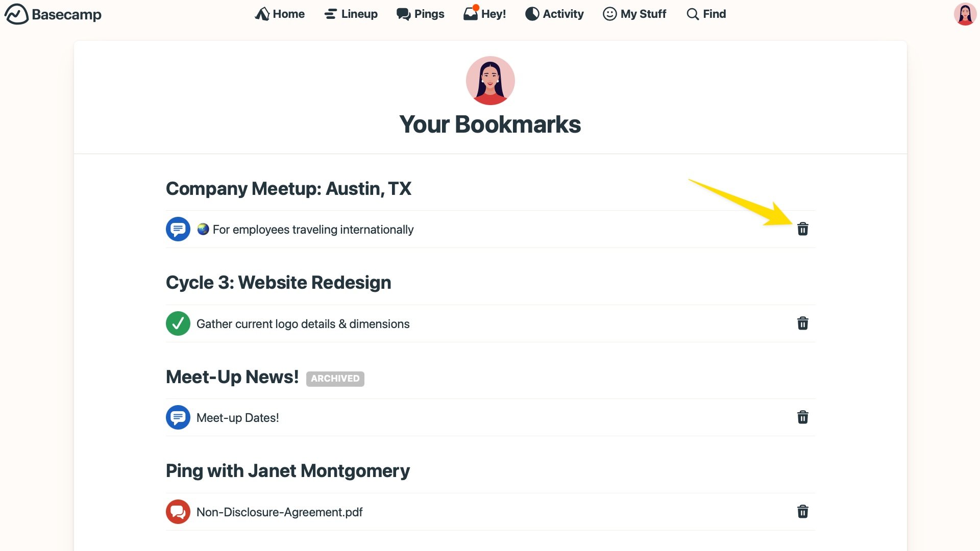Click the blue message icon beside 'For employees traveling internationally'

tap(178, 230)
